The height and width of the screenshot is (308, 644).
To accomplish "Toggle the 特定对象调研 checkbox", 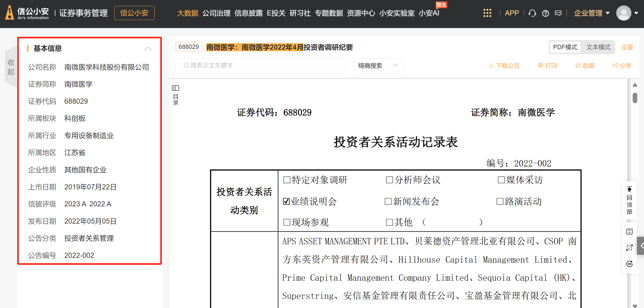I will pos(287,180).
